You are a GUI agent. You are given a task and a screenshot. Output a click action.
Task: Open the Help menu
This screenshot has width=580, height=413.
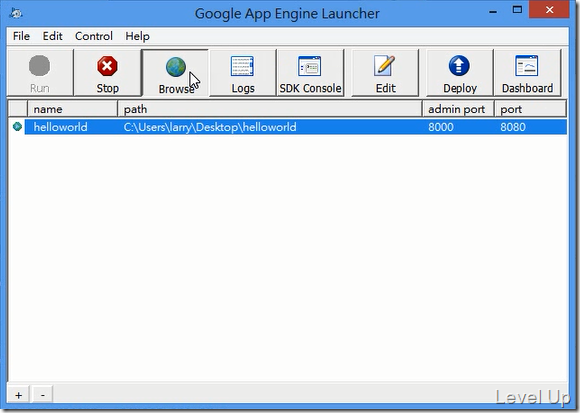pyautogui.click(x=137, y=36)
